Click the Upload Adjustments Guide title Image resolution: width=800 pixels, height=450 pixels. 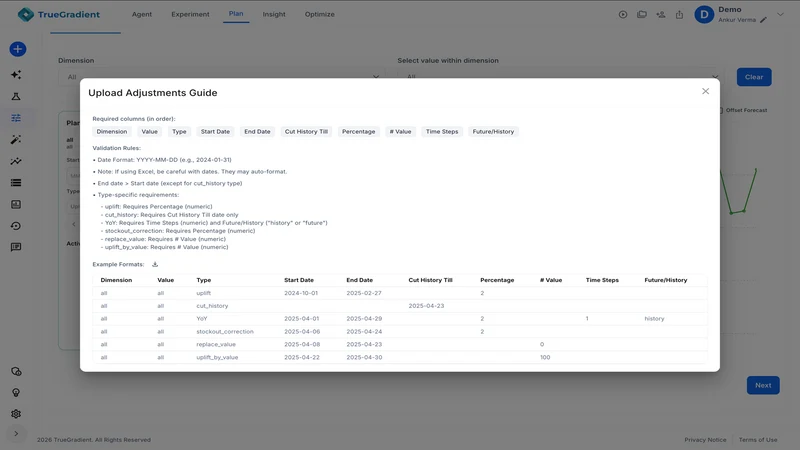[x=153, y=93]
